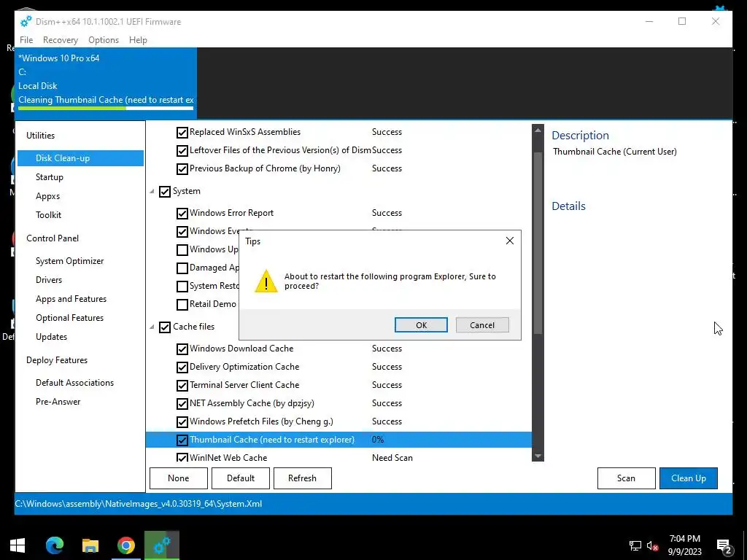The height and width of the screenshot is (560, 747).
Task: Uncheck Leftover Files of Previous Version(s) of Dism
Action: point(182,150)
